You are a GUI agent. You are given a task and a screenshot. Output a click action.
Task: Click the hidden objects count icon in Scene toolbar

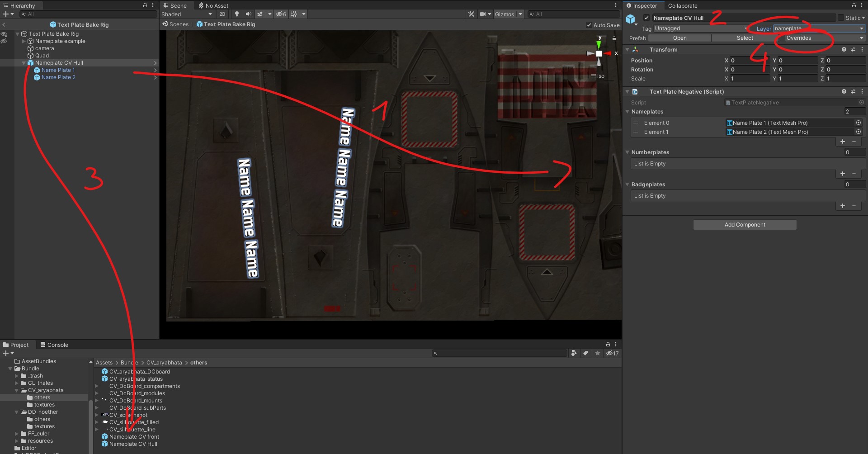click(x=281, y=14)
